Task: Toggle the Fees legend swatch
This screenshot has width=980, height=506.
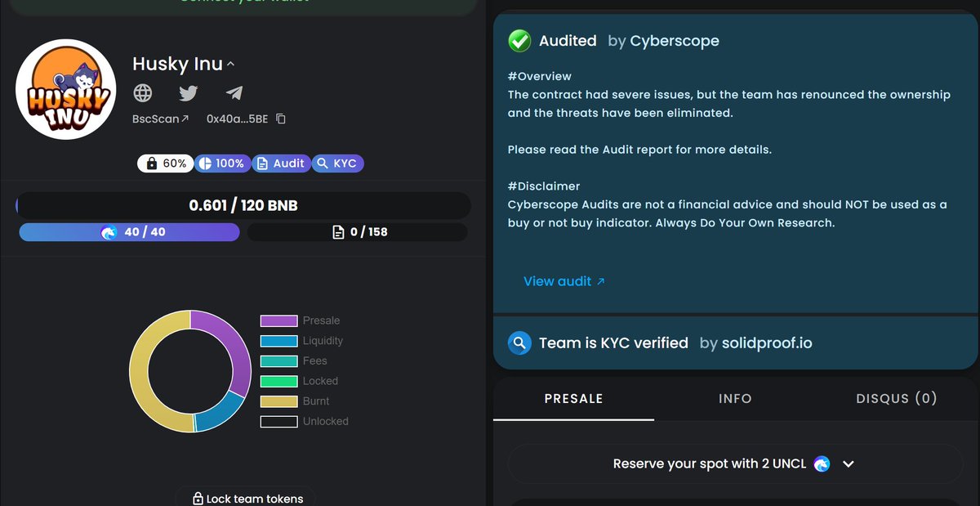Action: tap(278, 360)
